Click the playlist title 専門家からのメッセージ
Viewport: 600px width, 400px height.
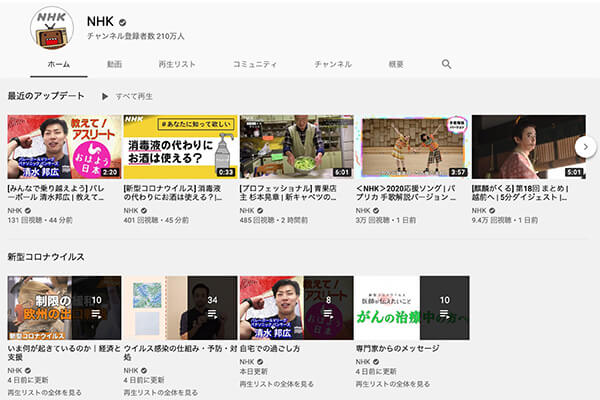click(398, 348)
